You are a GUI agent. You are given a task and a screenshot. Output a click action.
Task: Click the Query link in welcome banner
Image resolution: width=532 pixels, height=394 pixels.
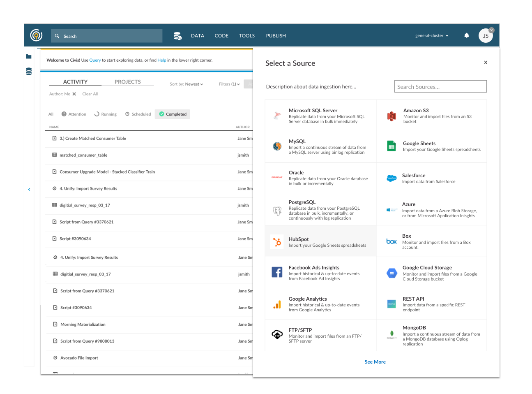95,60
